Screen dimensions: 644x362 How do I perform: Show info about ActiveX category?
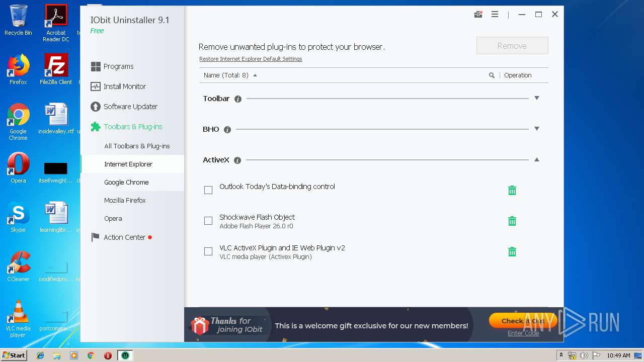[237, 160]
